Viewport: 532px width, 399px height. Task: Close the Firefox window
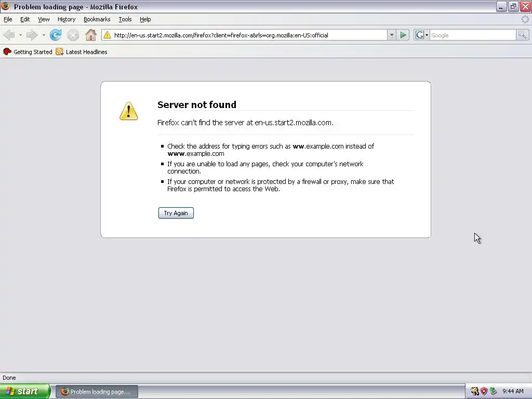pyautogui.click(x=525, y=6)
